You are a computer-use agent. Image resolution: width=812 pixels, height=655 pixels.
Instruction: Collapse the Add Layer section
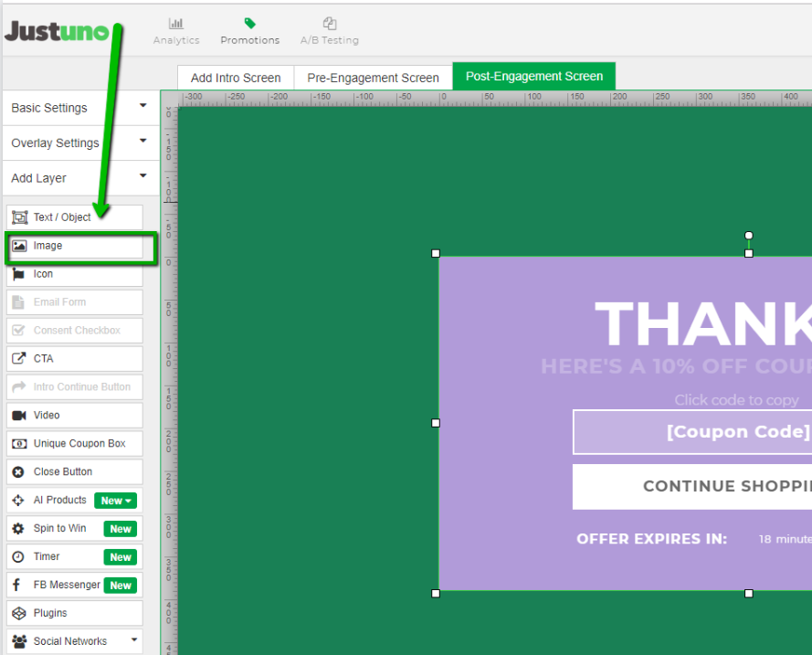point(78,178)
